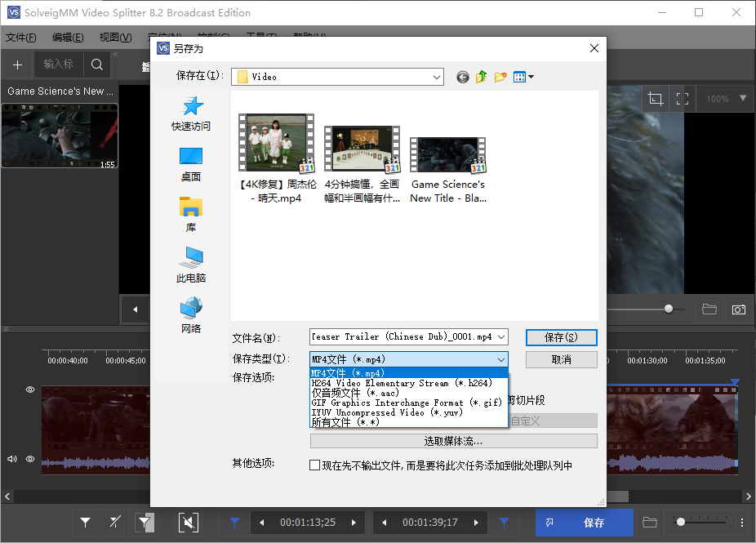Click the screenshot camera icon
The width and height of the screenshot is (756, 543).
click(738, 309)
